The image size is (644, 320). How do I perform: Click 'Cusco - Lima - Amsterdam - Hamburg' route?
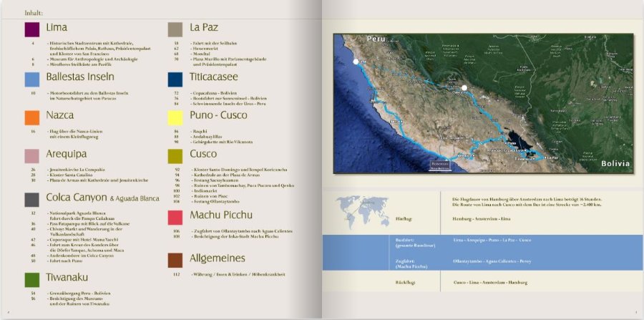click(490, 283)
